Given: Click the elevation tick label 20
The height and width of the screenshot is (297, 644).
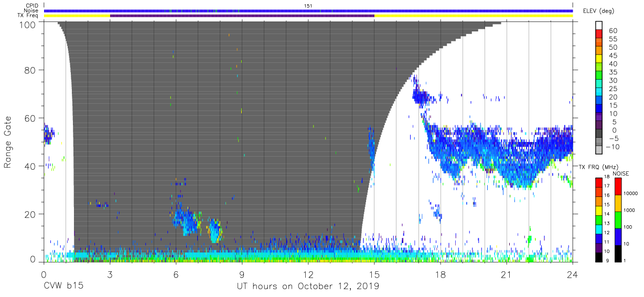Looking at the screenshot, I should [x=612, y=97].
